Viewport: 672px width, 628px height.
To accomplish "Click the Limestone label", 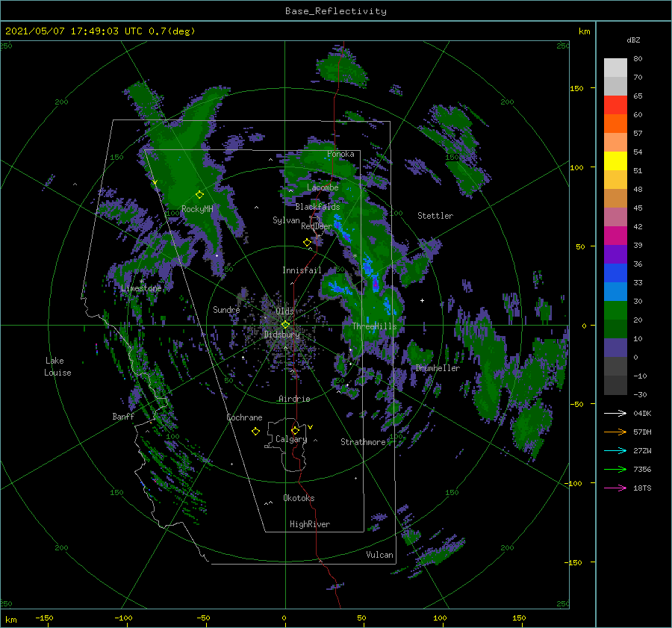I will (141, 288).
